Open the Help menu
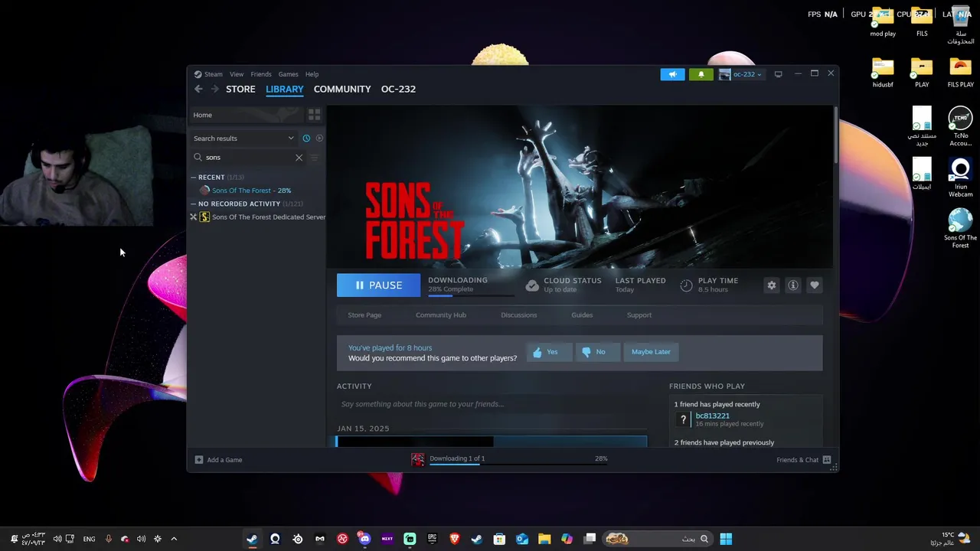This screenshot has height=551, width=980. tap(312, 74)
